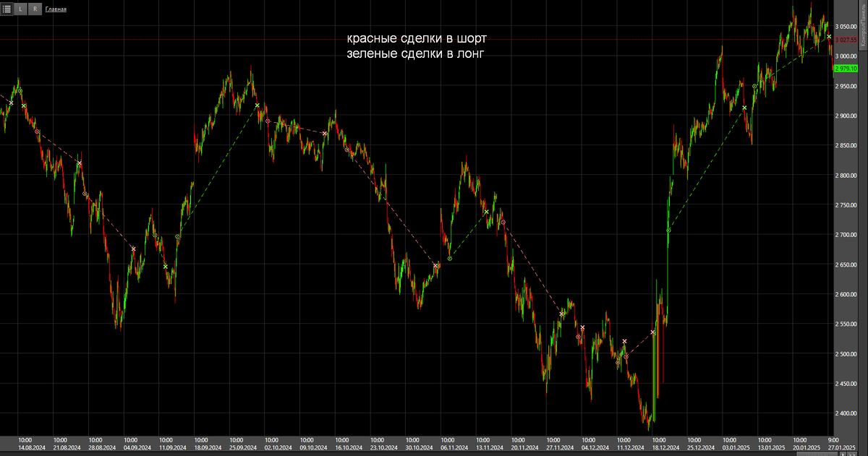Select long entry circle near 2 700 after 18.12.2024
The image size is (868, 456).
pos(668,231)
